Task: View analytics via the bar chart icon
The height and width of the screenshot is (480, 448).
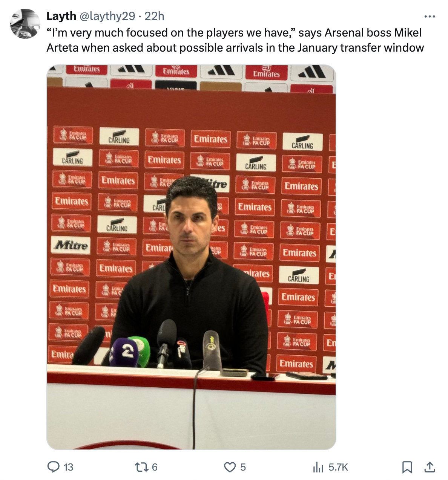Action: [x=318, y=467]
